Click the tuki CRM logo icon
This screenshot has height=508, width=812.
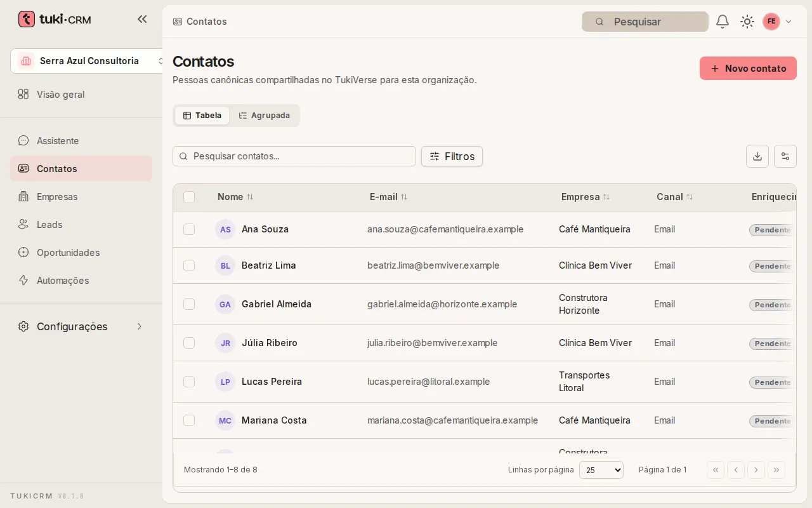pos(27,19)
